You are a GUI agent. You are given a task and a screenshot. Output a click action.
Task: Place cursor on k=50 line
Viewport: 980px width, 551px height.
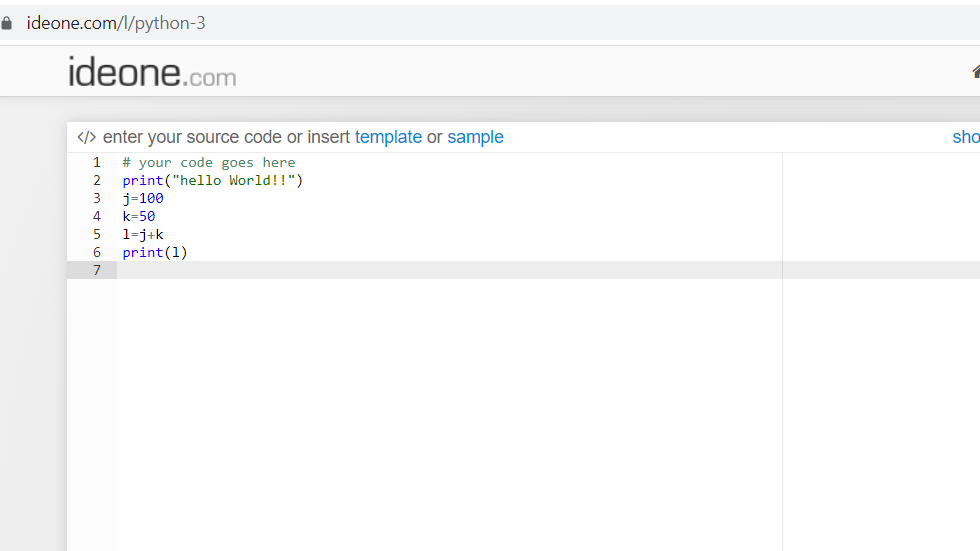pyautogui.click(x=139, y=216)
